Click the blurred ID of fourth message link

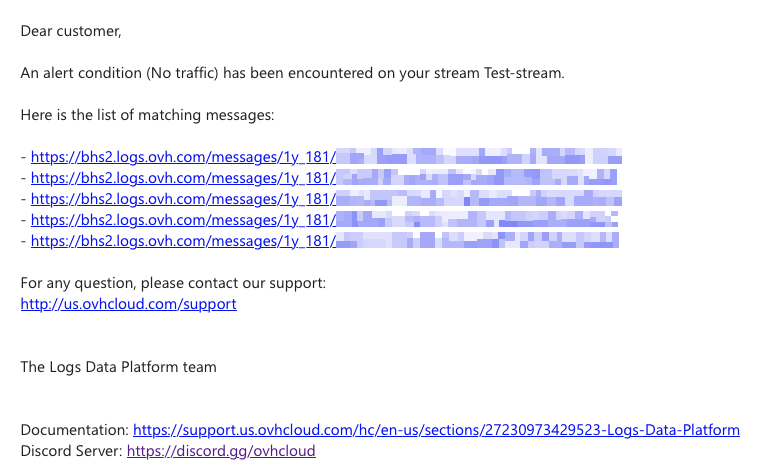[x=477, y=219]
